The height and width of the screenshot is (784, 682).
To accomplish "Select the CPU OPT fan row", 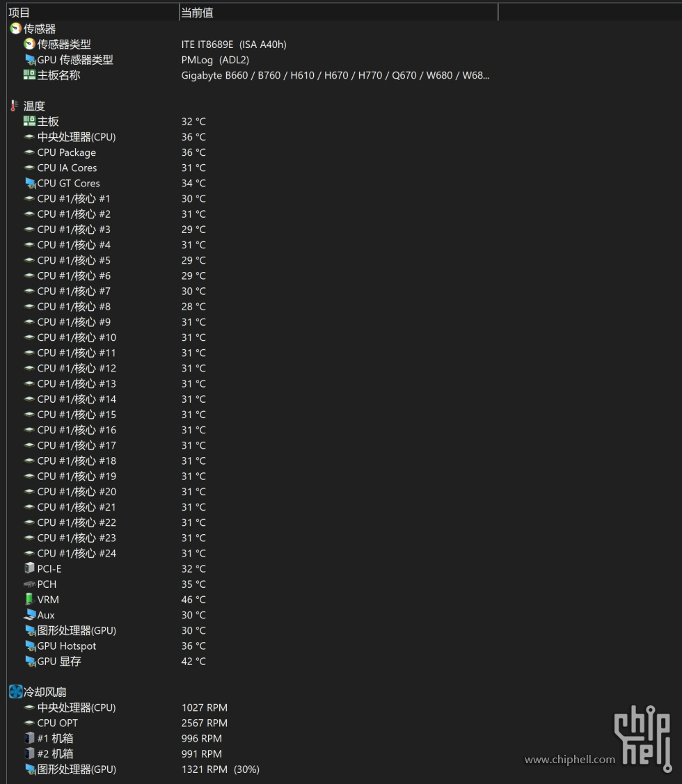I will 251,723.
